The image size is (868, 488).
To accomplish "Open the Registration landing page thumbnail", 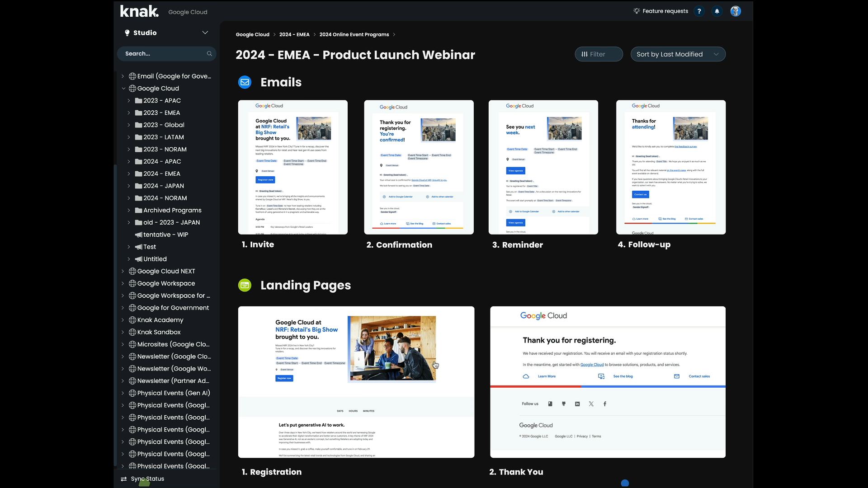I will pos(356,382).
